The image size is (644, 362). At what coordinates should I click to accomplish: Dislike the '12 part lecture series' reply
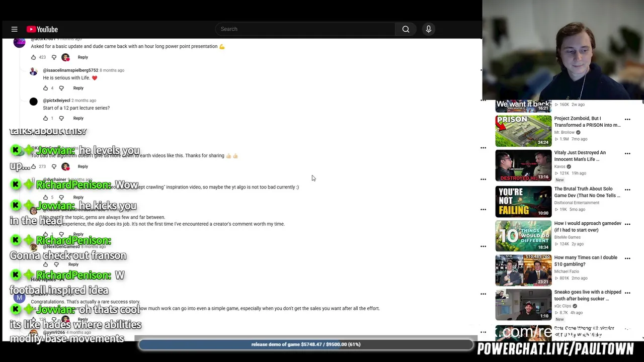(61, 118)
